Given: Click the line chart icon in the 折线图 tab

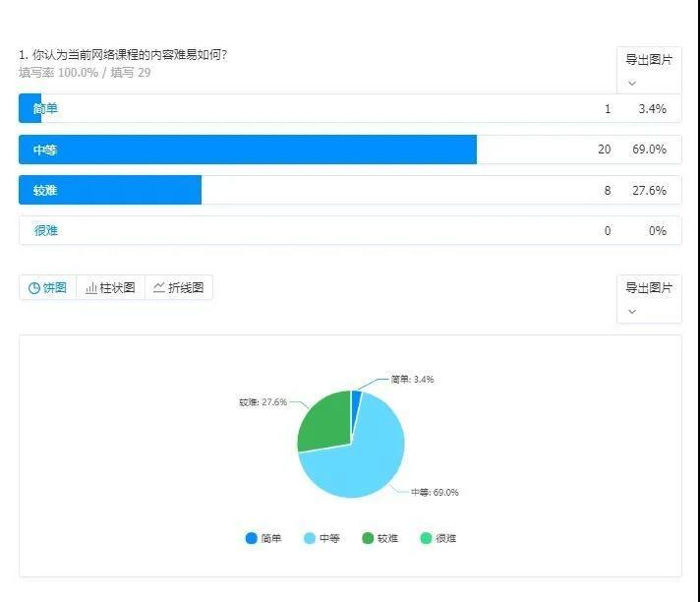Looking at the screenshot, I should (x=159, y=288).
